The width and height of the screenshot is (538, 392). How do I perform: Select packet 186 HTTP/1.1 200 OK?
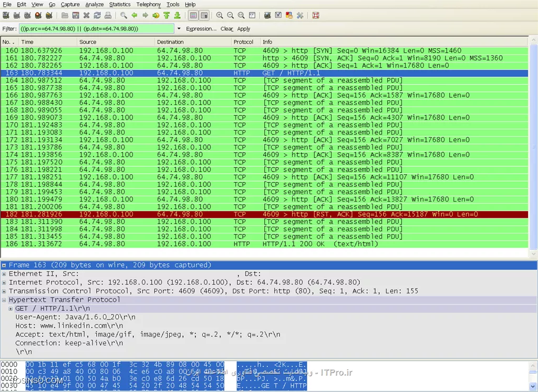point(264,244)
